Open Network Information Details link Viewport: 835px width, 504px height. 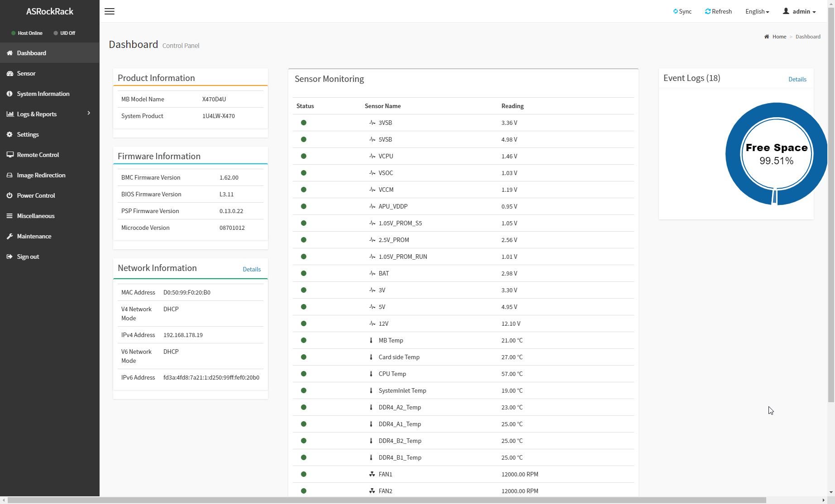click(x=252, y=269)
